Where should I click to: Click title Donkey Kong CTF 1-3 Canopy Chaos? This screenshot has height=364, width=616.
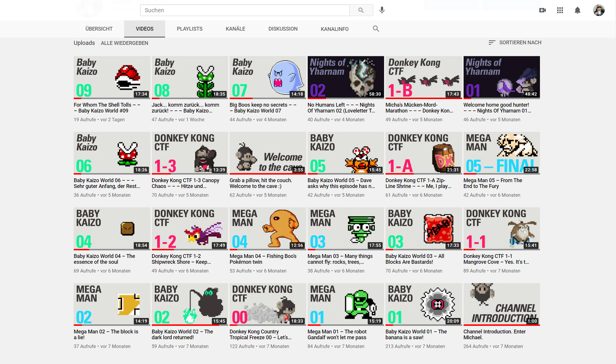(185, 183)
